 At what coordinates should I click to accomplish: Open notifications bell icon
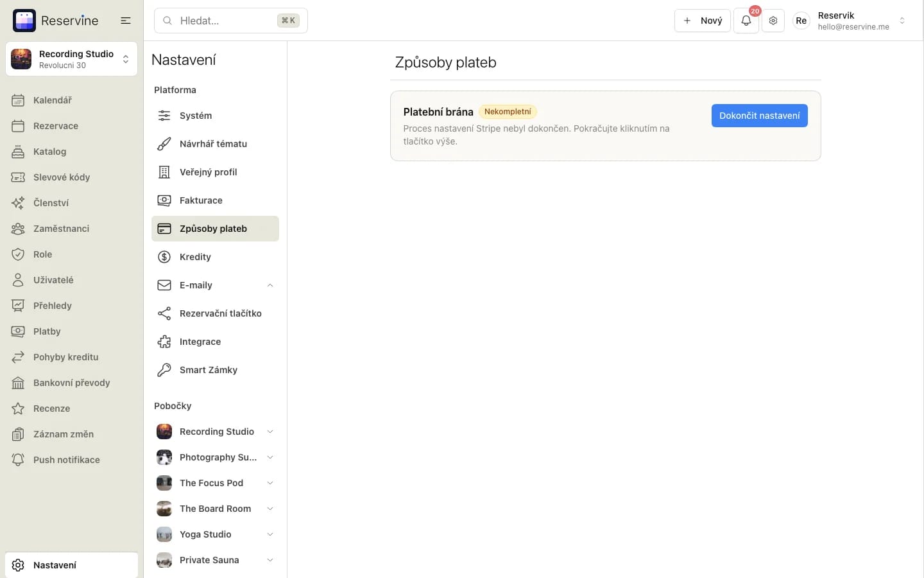(x=746, y=21)
